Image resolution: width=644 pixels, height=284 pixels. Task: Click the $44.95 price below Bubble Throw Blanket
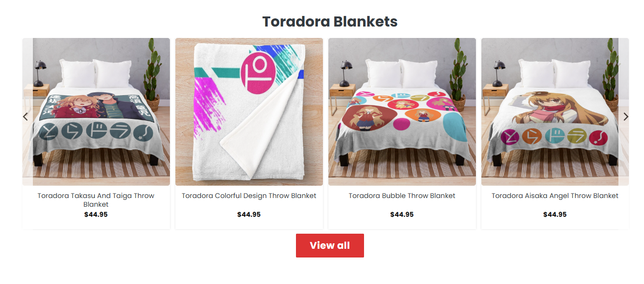coord(402,214)
